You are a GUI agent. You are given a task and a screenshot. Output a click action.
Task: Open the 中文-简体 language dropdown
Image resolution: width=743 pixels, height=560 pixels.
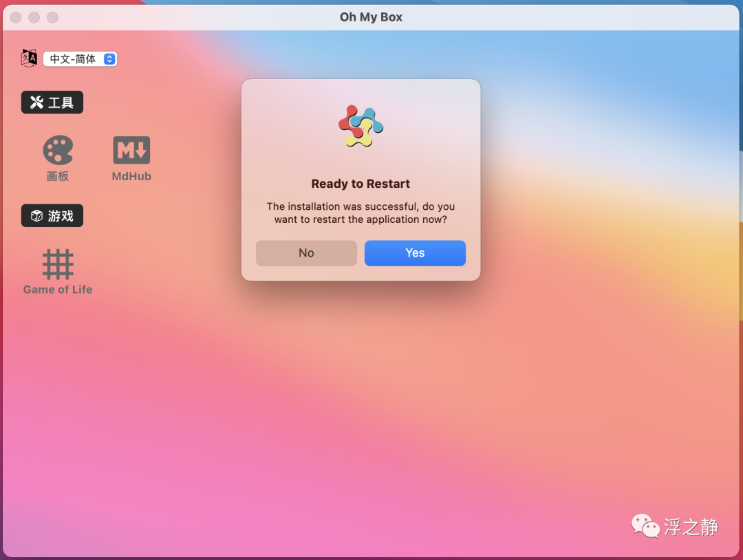coord(80,58)
